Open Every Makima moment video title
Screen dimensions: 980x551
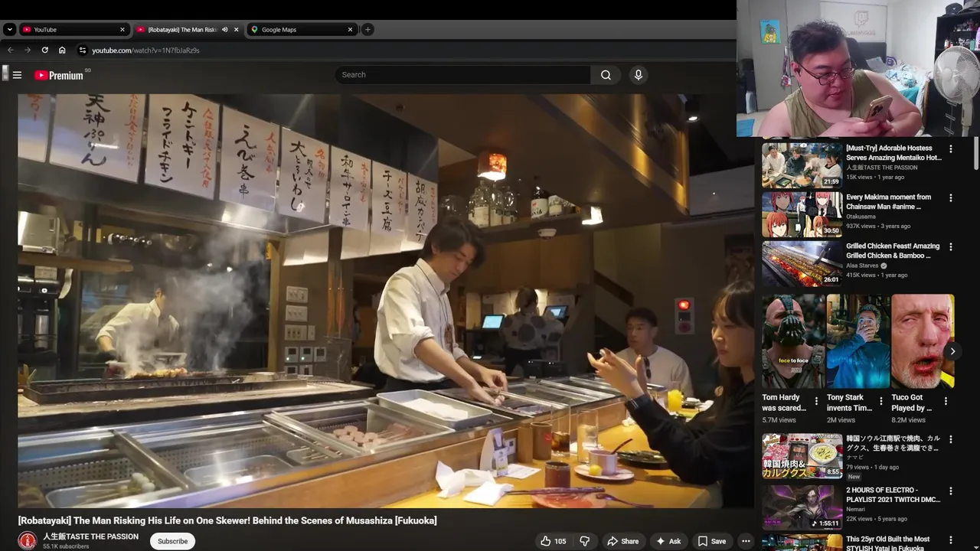889,202
